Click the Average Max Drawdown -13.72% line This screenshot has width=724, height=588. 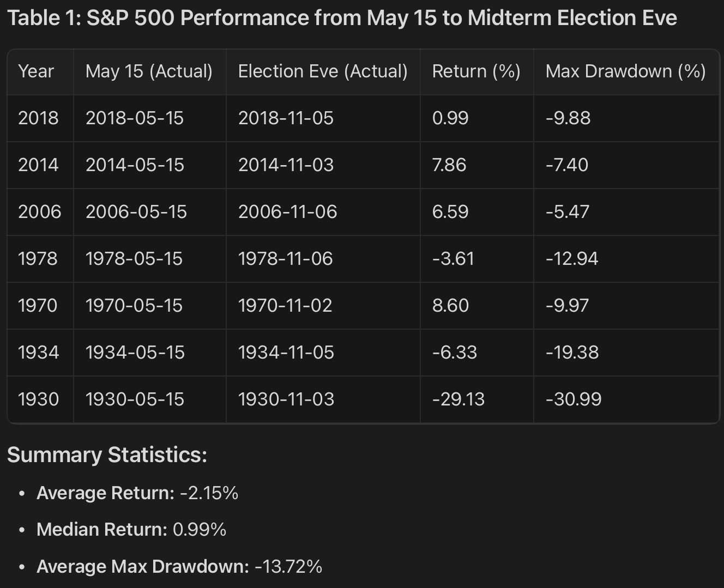[179, 566]
